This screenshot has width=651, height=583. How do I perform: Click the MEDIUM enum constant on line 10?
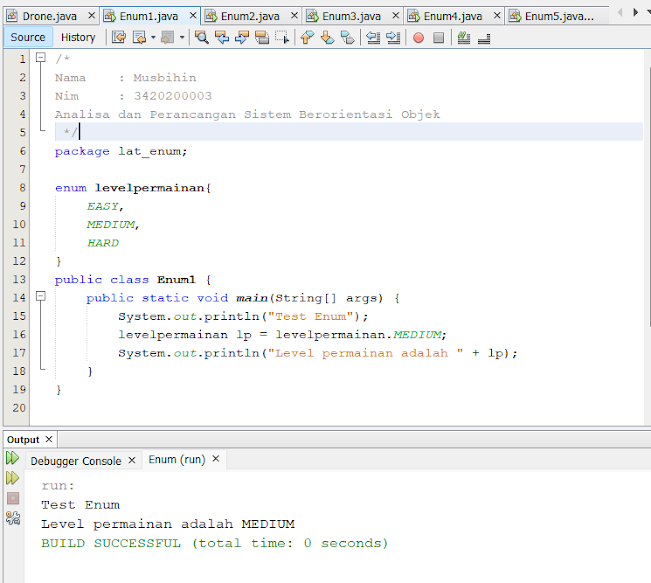coord(111,225)
